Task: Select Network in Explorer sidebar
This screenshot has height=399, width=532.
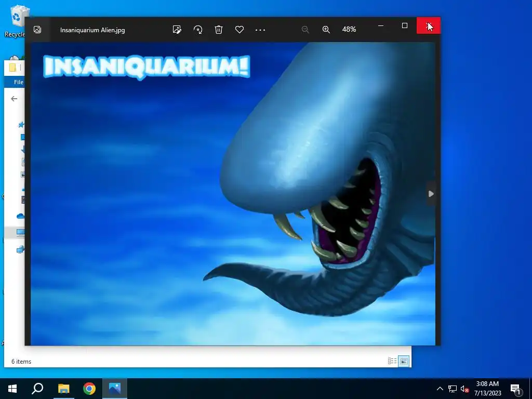Action: point(20,250)
